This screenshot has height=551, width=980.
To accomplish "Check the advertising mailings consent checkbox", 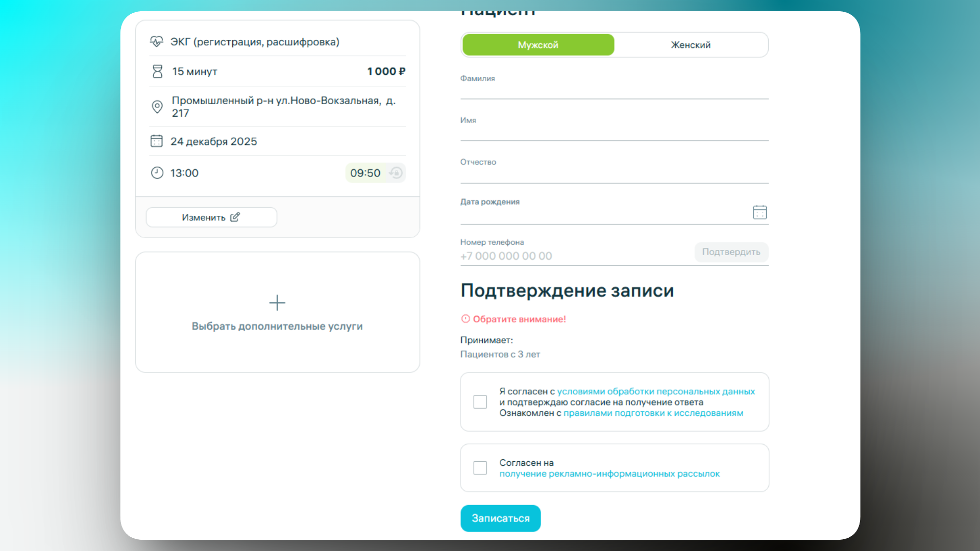I will point(480,467).
